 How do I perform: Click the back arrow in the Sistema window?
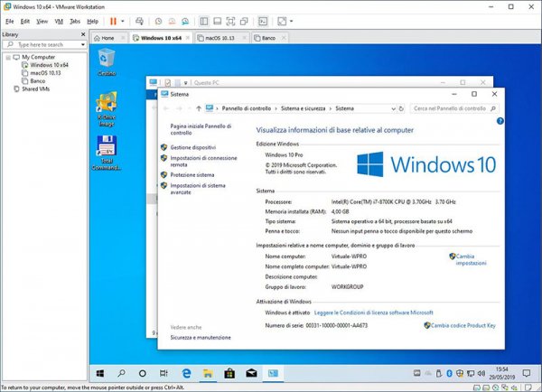(x=166, y=108)
